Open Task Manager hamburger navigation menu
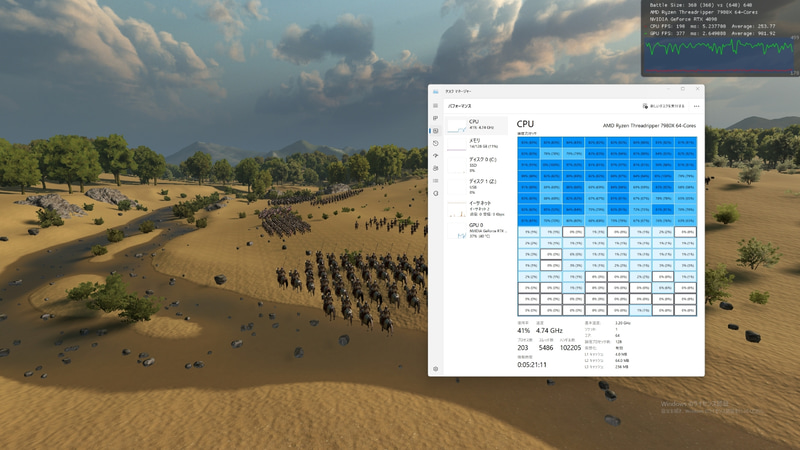800x450 pixels. click(x=435, y=106)
